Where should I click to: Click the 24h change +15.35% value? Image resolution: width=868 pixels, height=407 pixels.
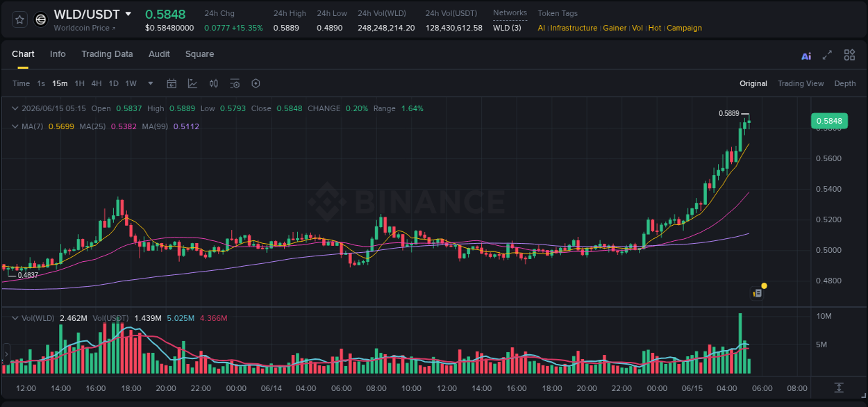click(249, 28)
